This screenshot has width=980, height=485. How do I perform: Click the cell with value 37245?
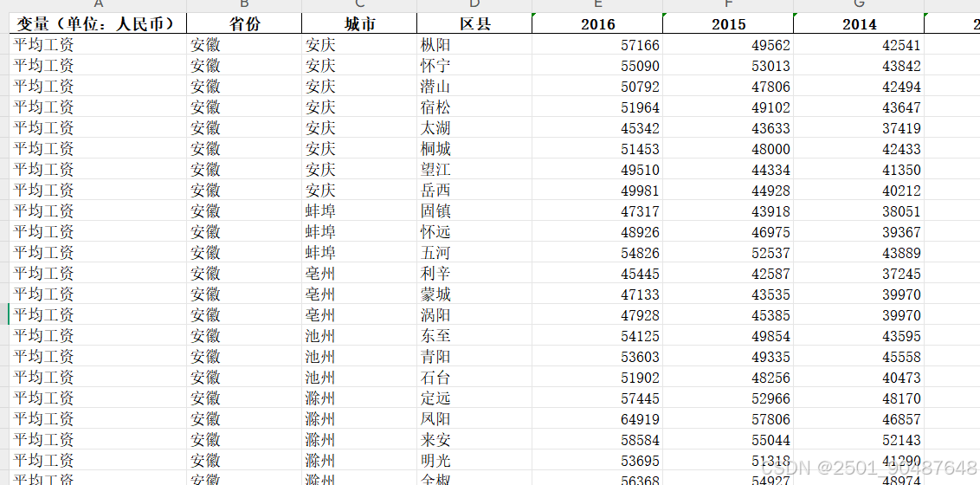click(x=859, y=273)
